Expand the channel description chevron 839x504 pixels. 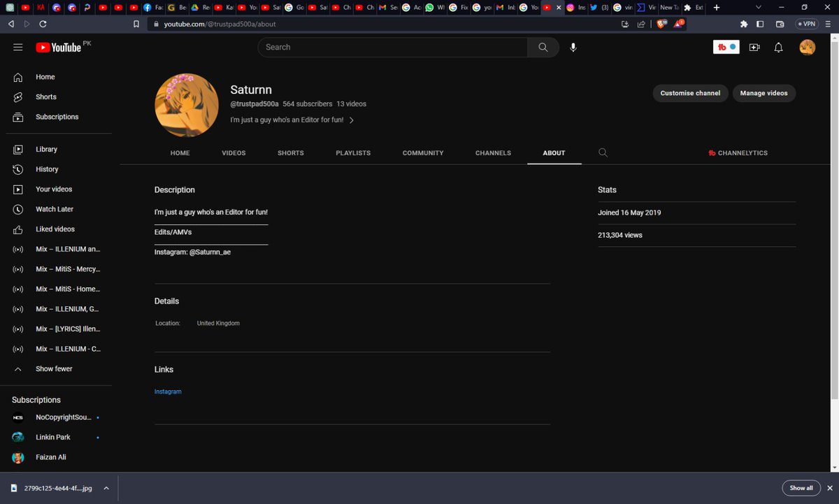click(x=351, y=120)
